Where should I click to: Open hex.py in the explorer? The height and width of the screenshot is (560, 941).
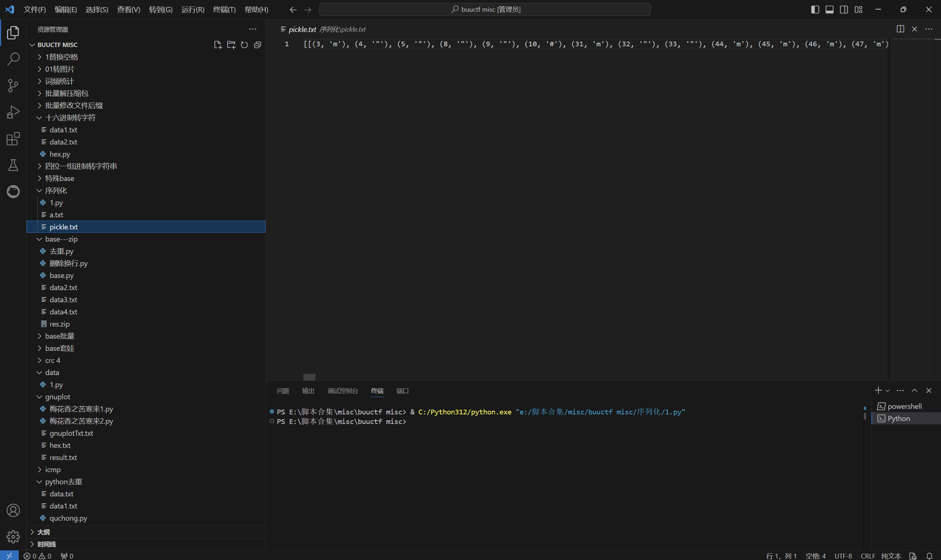point(146,154)
